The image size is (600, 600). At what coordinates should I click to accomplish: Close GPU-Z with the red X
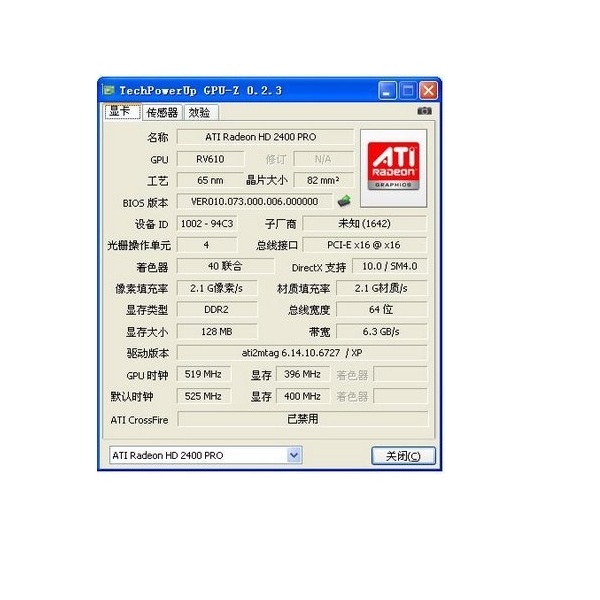(428, 91)
